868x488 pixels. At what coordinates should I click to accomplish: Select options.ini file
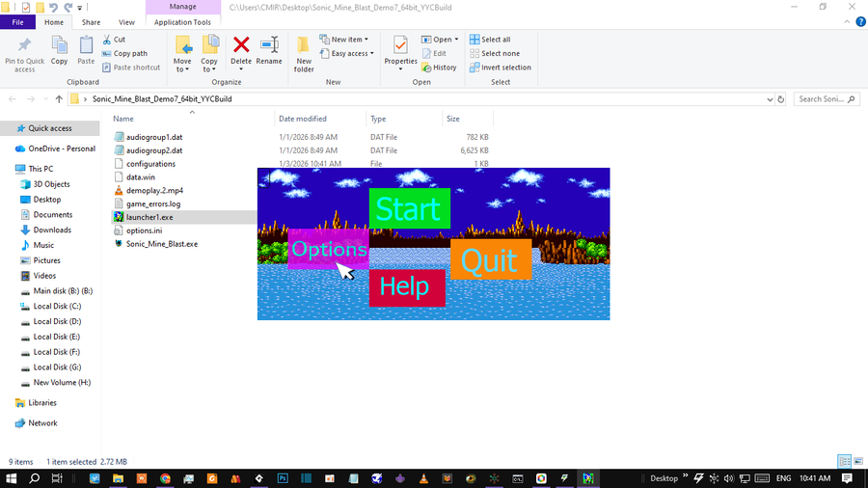pyautogui.click(x=144, y=230)
